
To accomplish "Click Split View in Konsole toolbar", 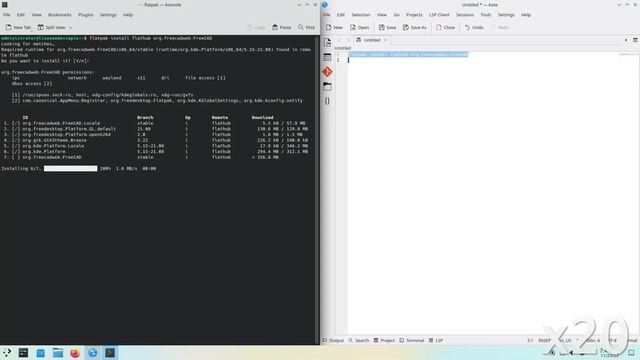I will (51, 27).
